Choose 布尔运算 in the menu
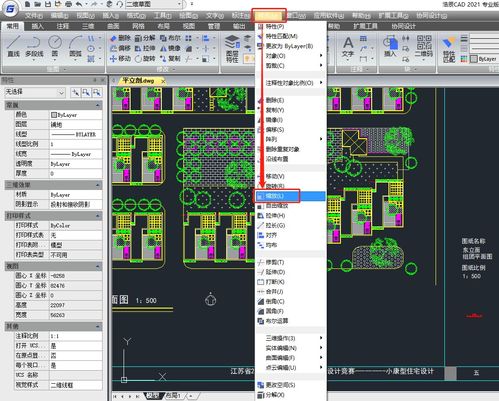Viewport: 499px width, 401px height. point(291,321)
